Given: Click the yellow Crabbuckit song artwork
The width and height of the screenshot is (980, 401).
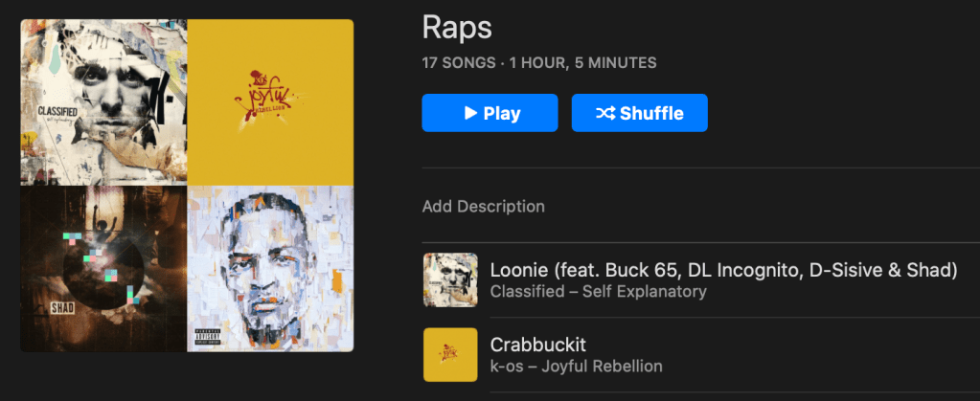Looking at the screenshot, I should point(450,354).
